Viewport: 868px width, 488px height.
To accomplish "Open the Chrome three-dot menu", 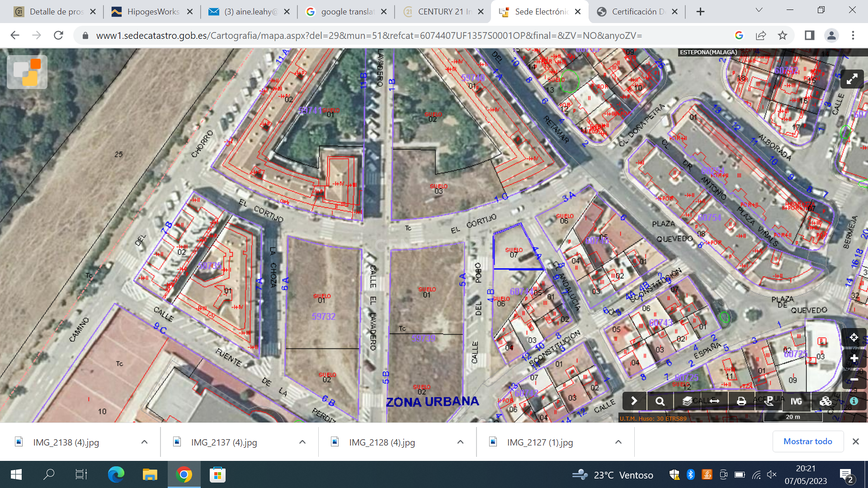I will point(853,35).
